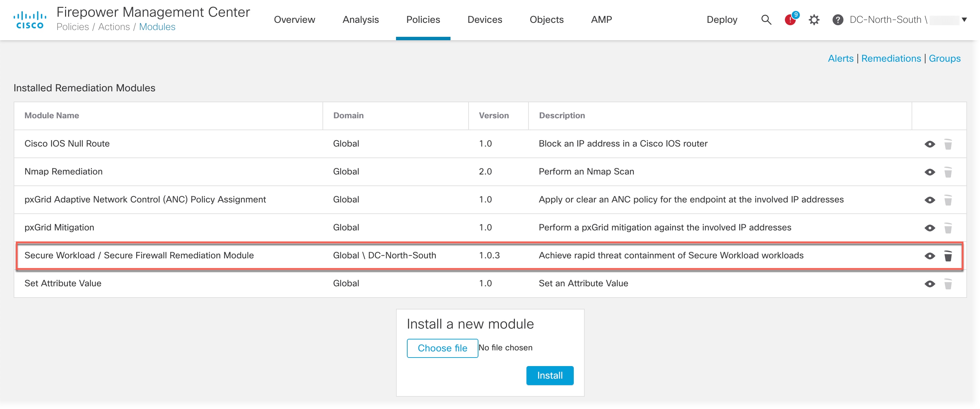View the Nmap Remediation module
The width and height of the screenshot is (980, 409).
click(929, 172)
